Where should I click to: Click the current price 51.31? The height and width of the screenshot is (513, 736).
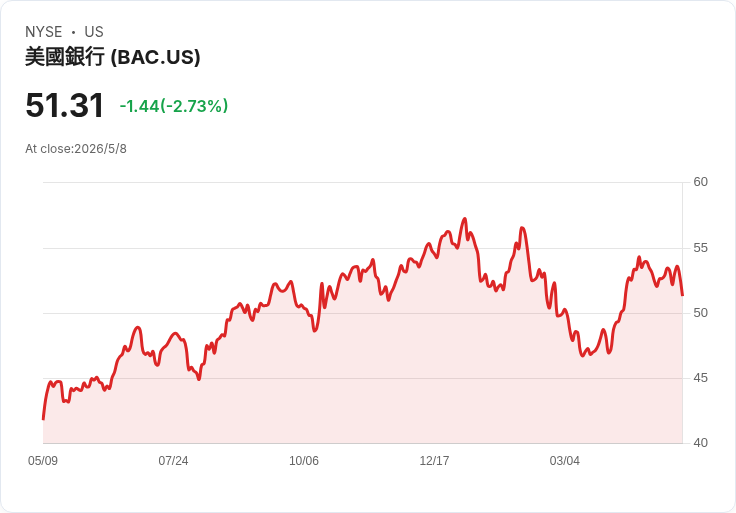click(x=64, y=105)
